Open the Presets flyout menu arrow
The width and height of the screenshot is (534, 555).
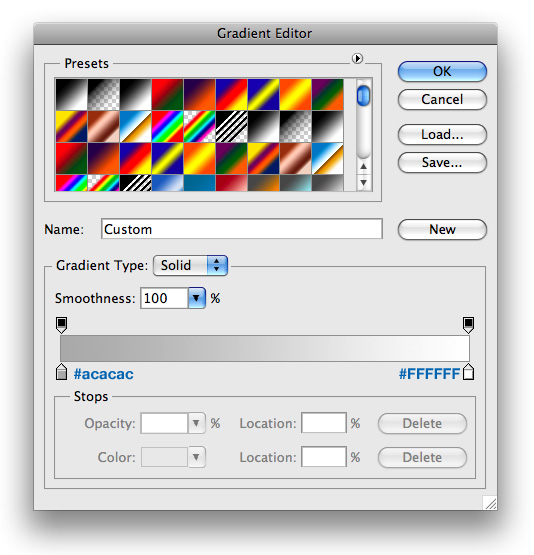tap(357, 58)
